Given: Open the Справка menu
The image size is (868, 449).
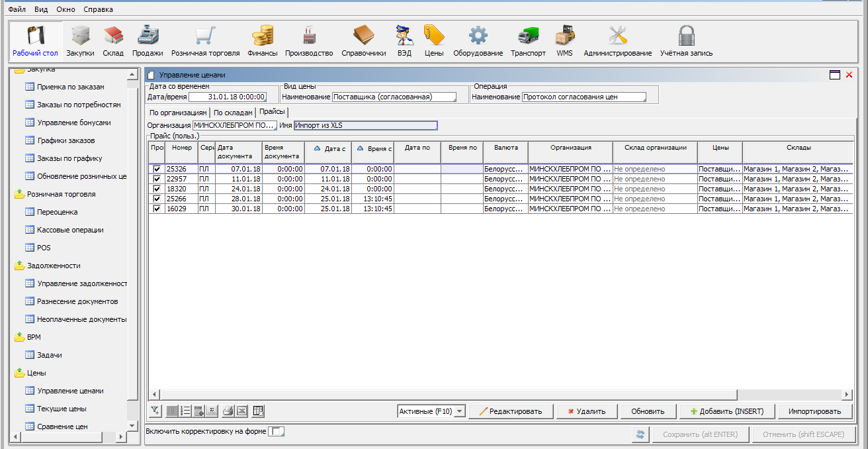Looking at the screenshot, I should point(98,10).
